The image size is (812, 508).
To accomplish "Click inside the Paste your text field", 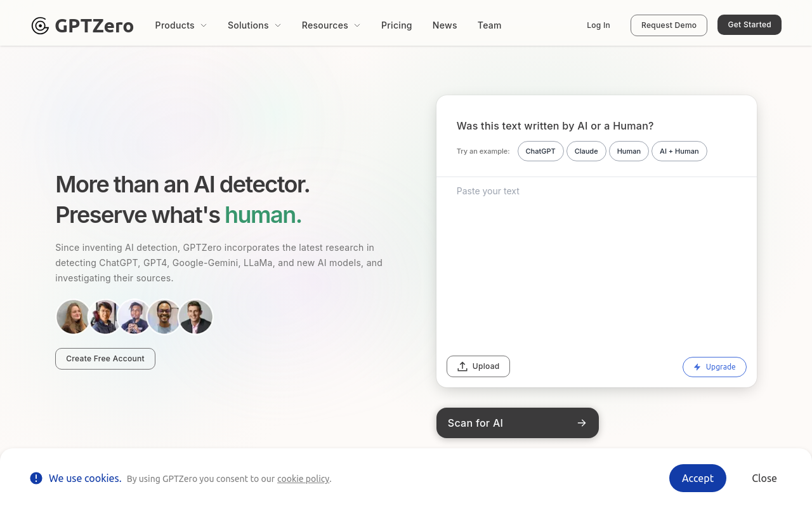I will coord(596,260).
